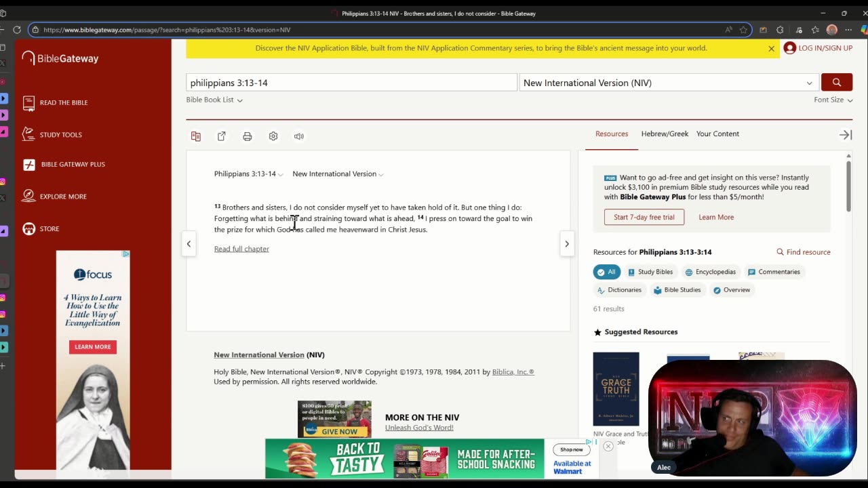Collapse the resources panel arrow icon
The width and height of the screenshot is (868, 488).
[845, 135]
